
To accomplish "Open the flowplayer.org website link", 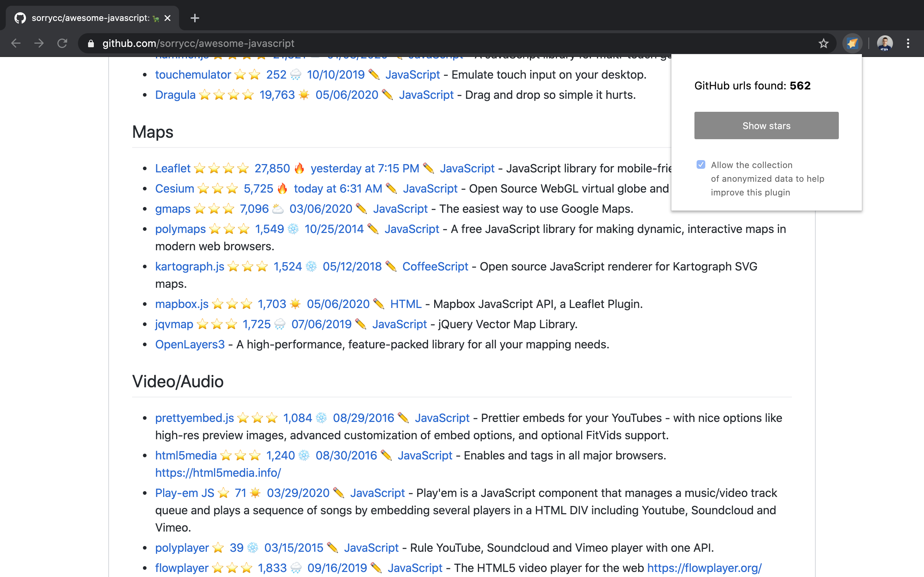I will click(x=704, y=568).
